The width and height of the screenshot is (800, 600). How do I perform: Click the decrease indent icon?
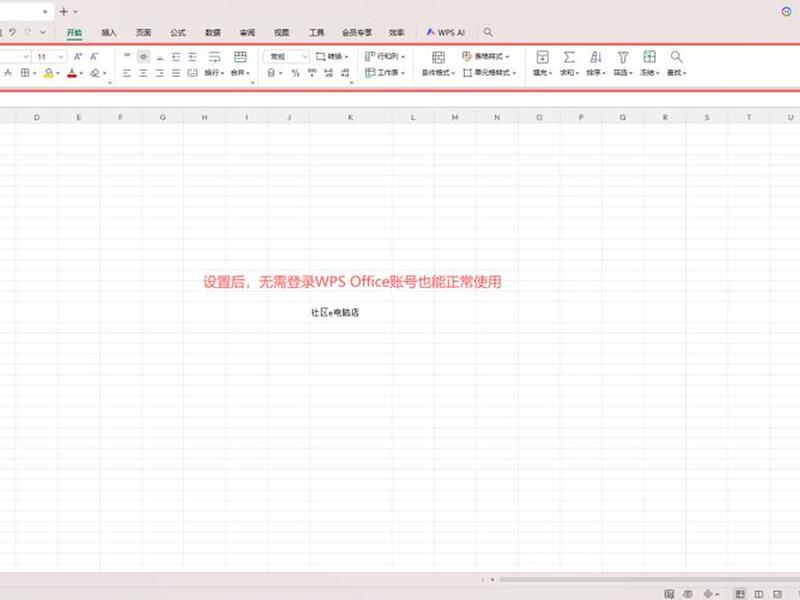click(x=176, y=57)
